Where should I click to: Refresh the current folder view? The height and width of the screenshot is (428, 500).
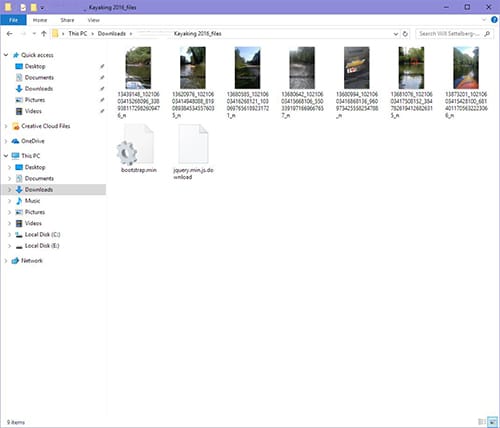(x=405, y=34)
